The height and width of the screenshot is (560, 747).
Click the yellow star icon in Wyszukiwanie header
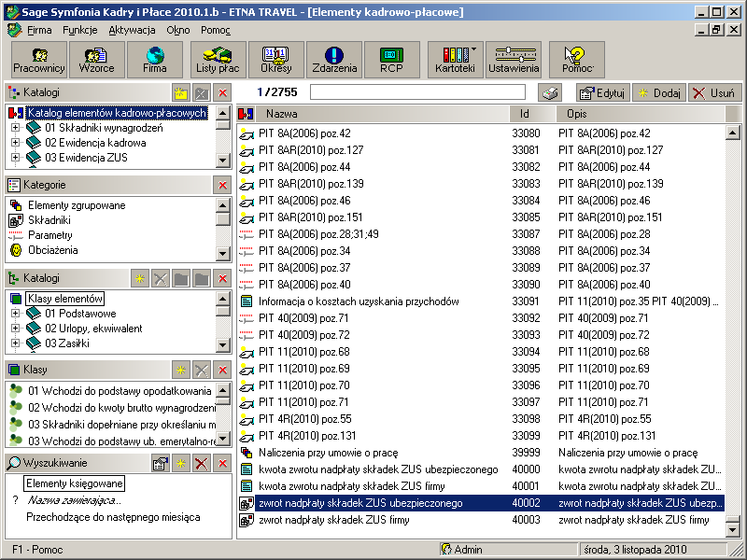[x=181, y=463]
